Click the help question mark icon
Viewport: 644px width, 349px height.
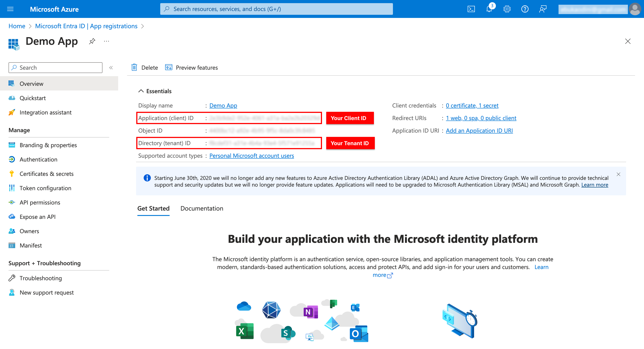[x=525, y=9]
